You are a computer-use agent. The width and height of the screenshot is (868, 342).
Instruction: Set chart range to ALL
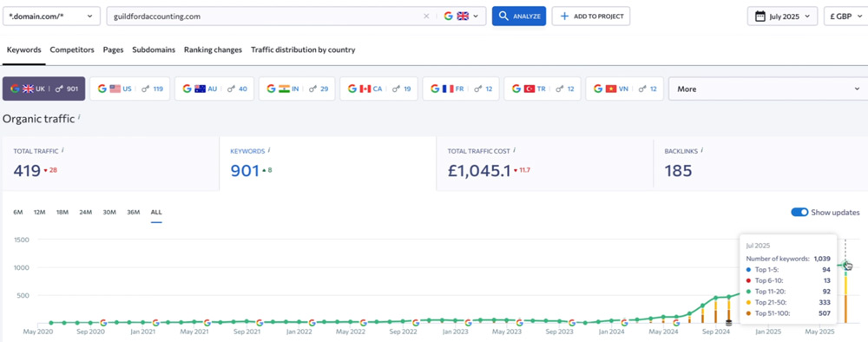pos(156,212)
